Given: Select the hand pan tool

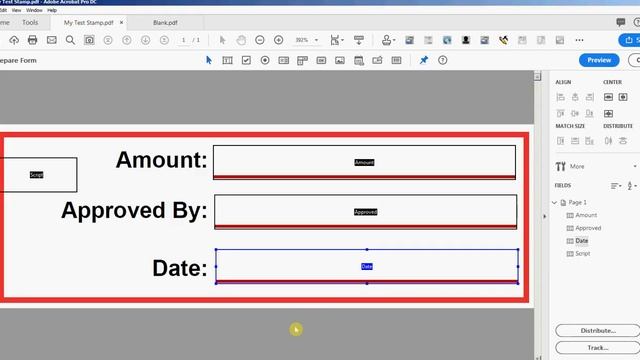Looking at the screenshot, I should [x=241, y=40].
